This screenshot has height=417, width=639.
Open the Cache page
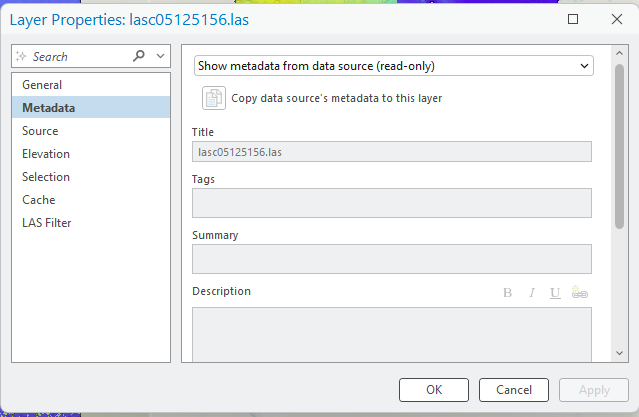pos(91,200)
